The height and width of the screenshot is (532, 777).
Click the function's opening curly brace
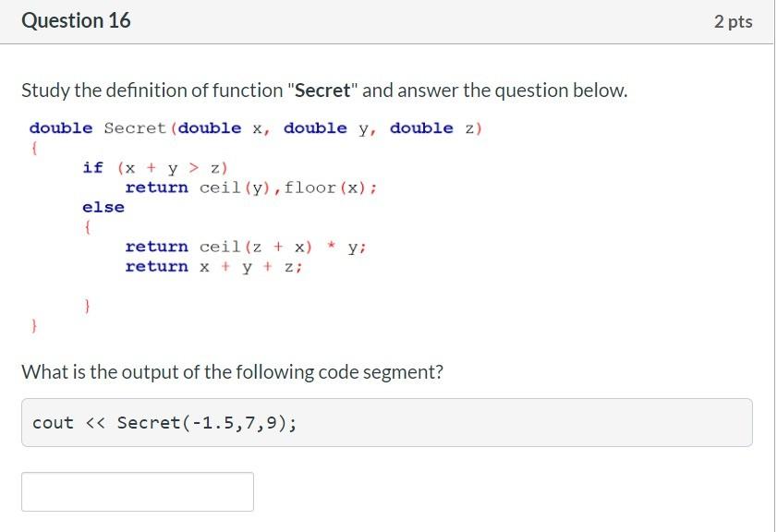point(33,148)
